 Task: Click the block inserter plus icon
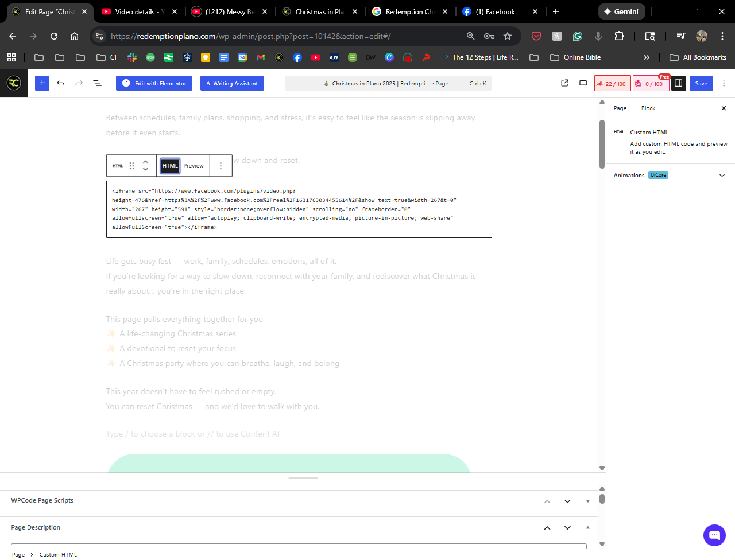[42, 83]
